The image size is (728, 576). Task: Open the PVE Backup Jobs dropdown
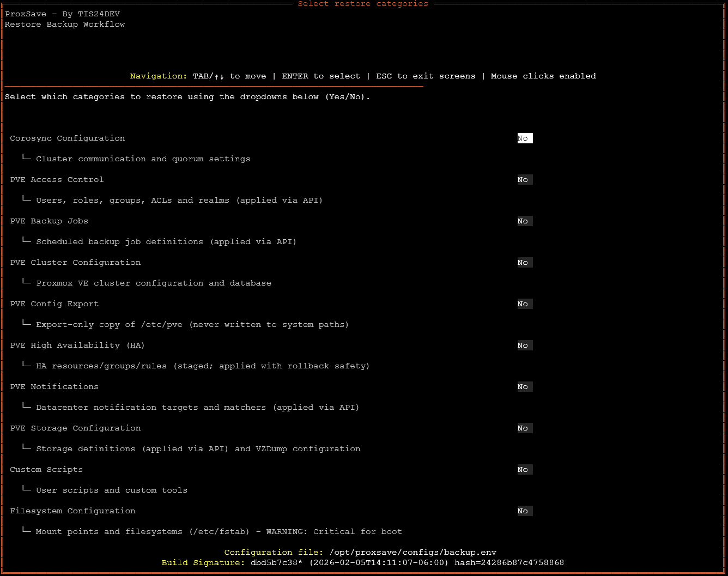pyautogui.click(x=524, y=221)
